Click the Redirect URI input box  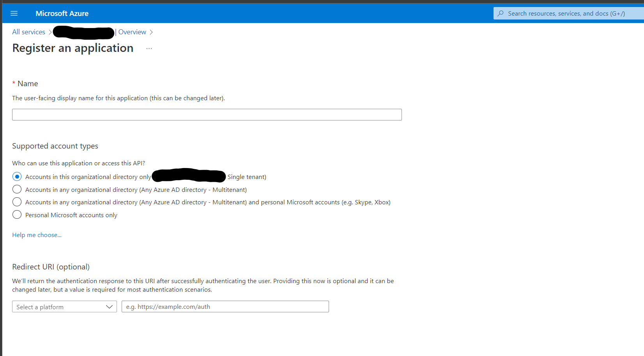225,306
